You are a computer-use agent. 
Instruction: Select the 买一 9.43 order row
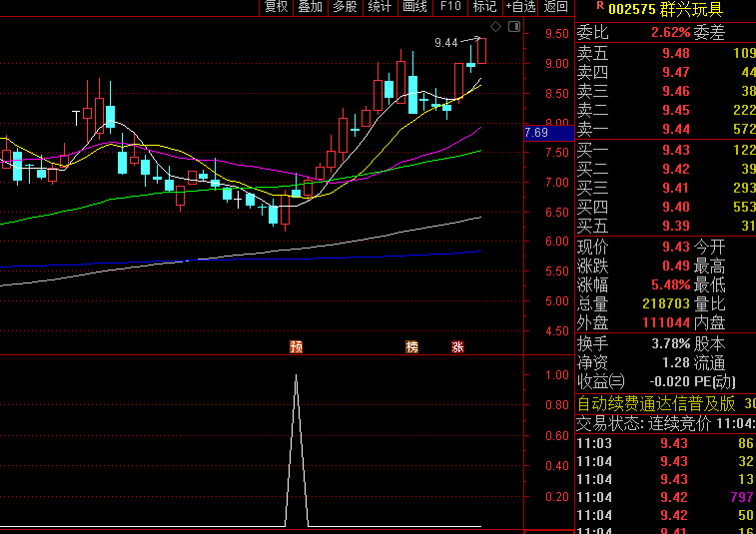pyautogui.click(x=666, y=150)
